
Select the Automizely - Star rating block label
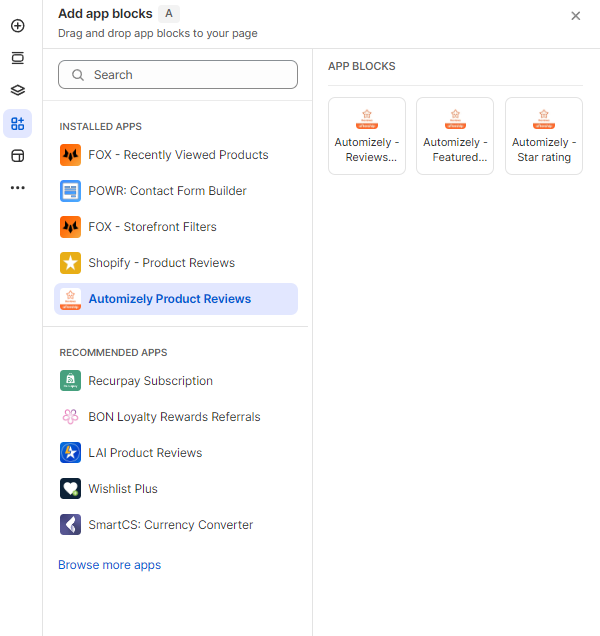(544, 150)
